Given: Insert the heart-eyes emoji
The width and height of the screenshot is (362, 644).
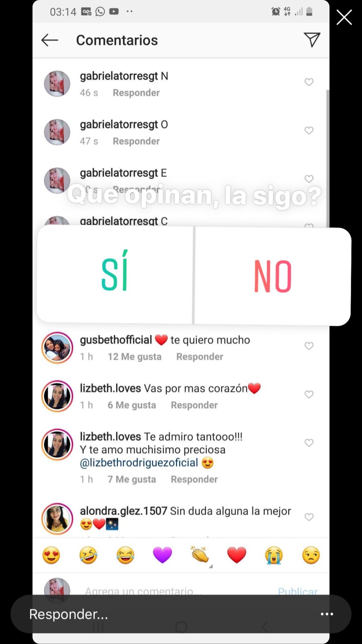Looking at the screenshot, I should (x=51, y=555).
